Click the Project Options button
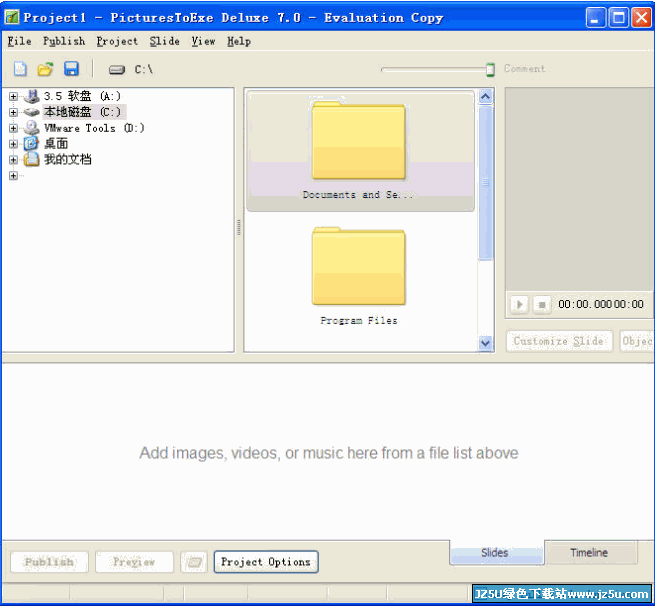Screen dimensions: 655x606 click(x=266, y=562)
